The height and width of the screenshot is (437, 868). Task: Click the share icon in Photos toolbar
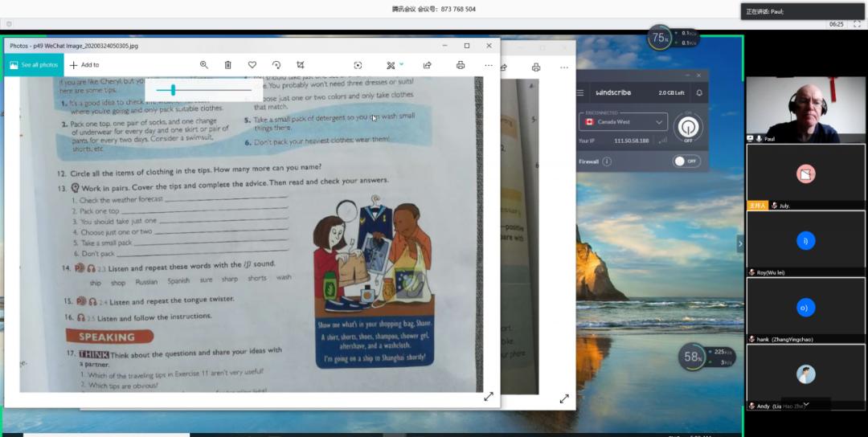[x=428, y=65]
